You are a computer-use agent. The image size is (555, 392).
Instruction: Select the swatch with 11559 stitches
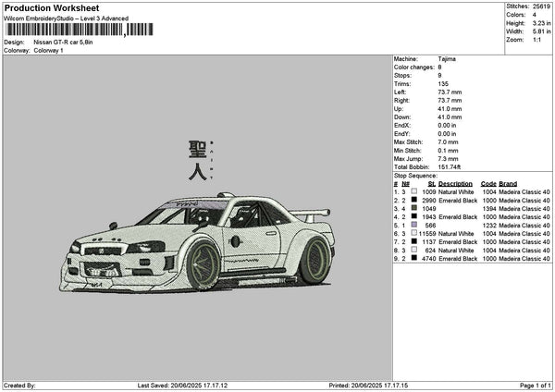(413, 234)
